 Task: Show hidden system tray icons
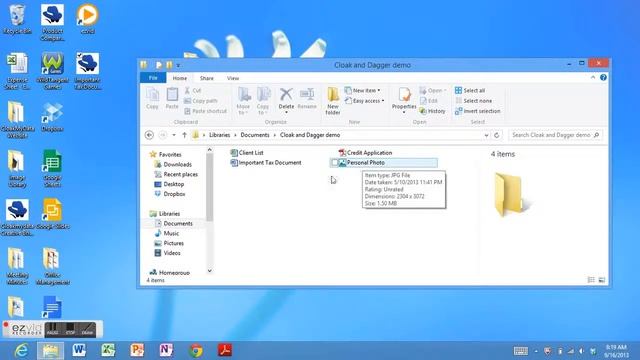[x=536, y=351]
